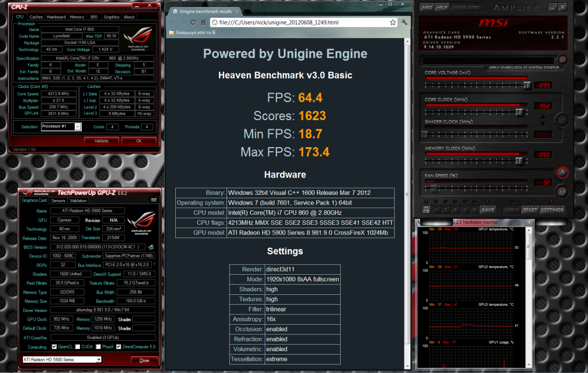Click the clock link up/down arrows in Afterburner
This screenshot has height=373, width=588.
tap(543, 120)
